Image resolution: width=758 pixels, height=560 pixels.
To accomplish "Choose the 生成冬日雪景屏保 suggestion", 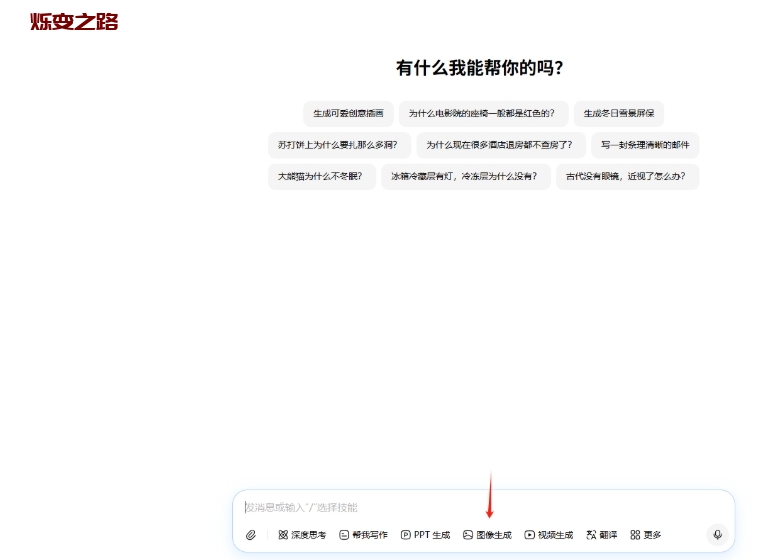I will 619,114.
